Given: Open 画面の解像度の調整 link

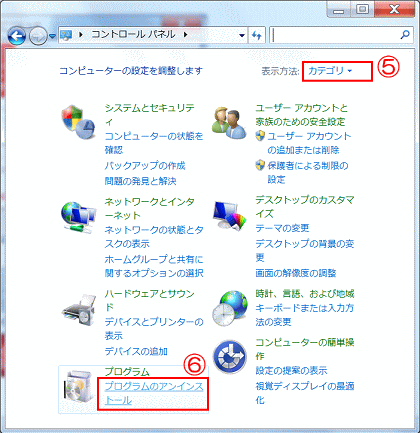Looking at the screenshot, I should [x=296, y=273].
